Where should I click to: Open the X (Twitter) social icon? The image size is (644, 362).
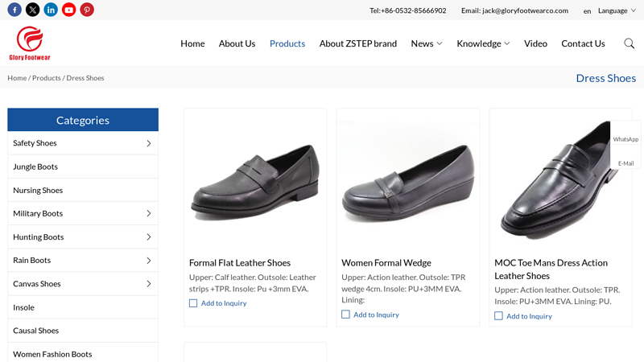pos(32,10)
